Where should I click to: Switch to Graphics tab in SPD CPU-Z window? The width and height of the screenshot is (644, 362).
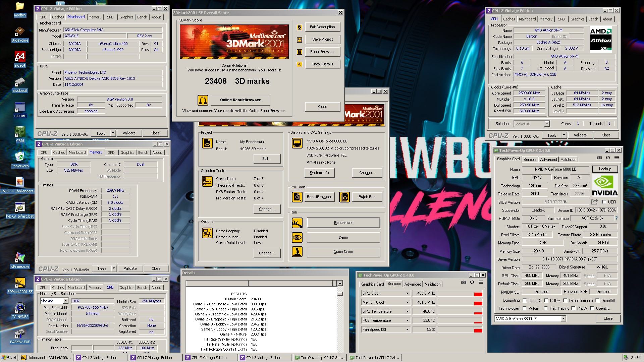(126, 288)
